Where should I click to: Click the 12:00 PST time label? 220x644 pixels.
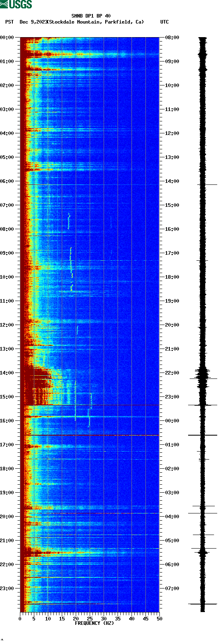tap(7, 325)
